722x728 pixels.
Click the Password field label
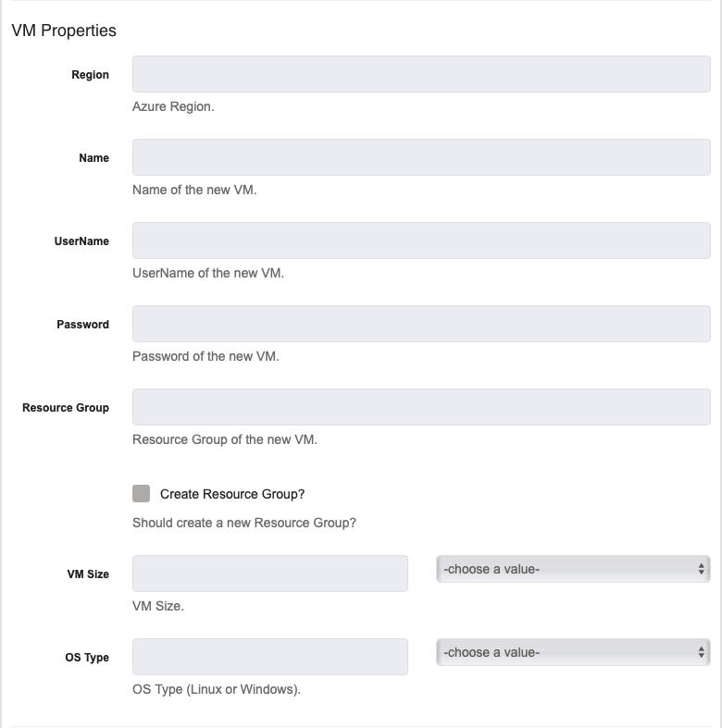pyautogui.click(x=82, y=324)
